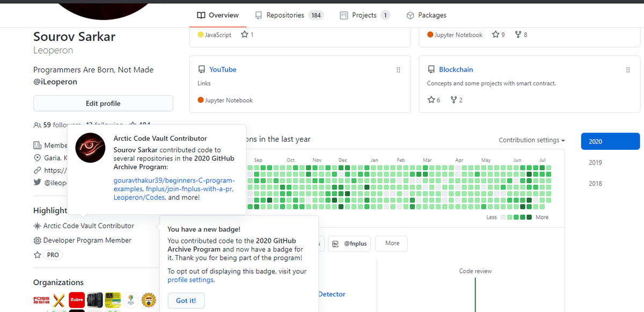
Task: Click the drag handle on Blockchain card
Action: pyautogui.click(x=628, y=70)
